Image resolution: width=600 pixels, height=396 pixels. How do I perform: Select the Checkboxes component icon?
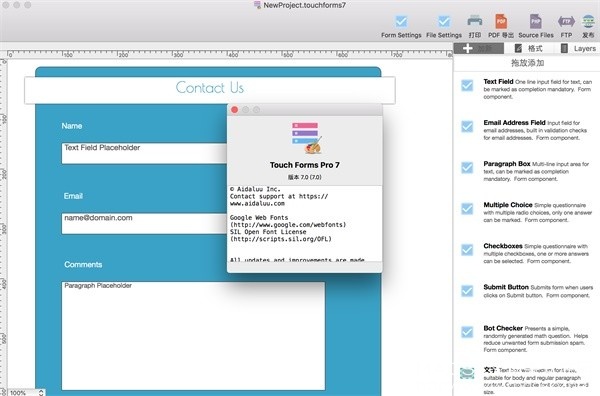click(467, 250)
